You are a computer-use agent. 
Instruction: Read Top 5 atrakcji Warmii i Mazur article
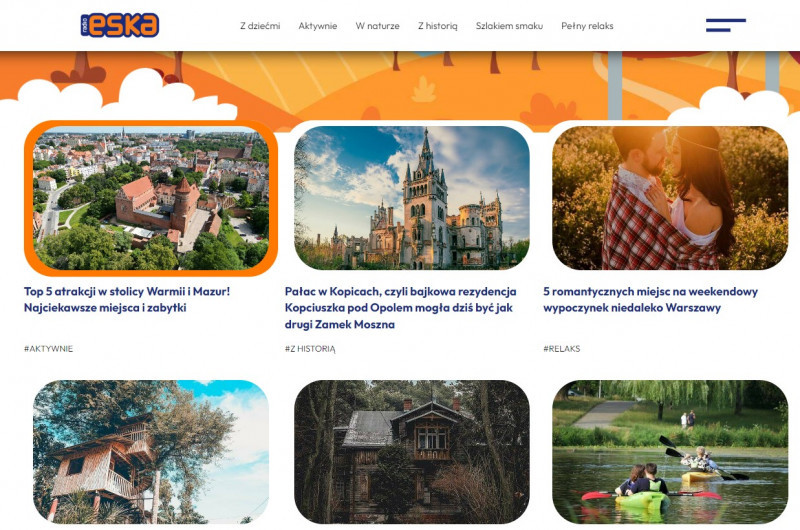[127, 299]
